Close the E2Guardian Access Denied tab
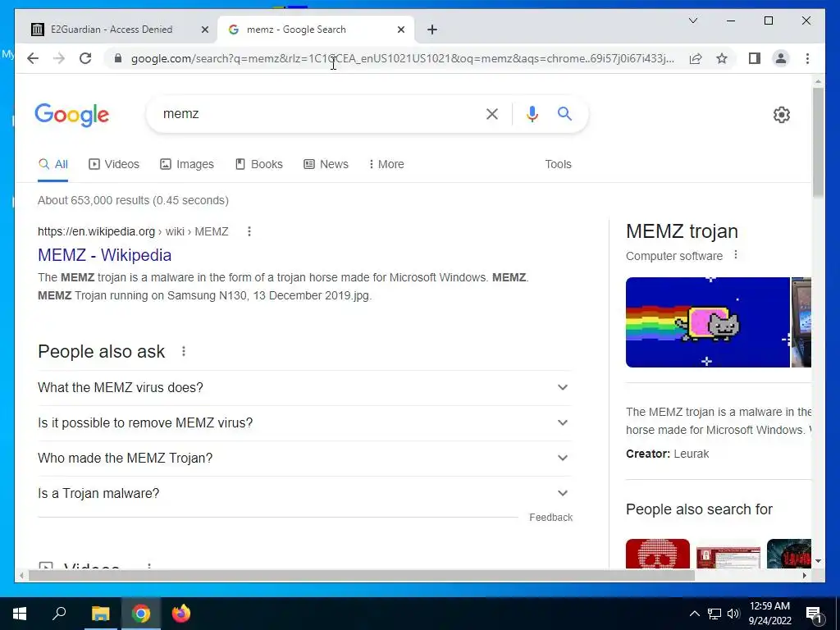 click(x=204, y=30)
